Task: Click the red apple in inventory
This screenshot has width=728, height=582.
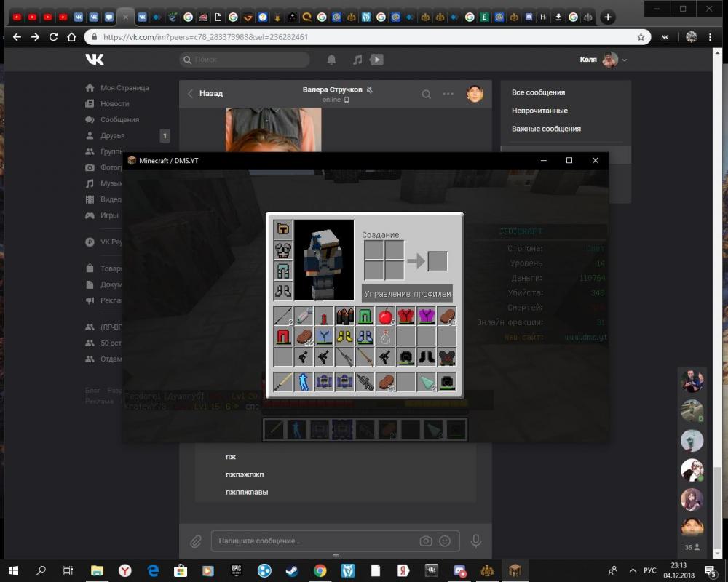Action: (x=385, y=316)
